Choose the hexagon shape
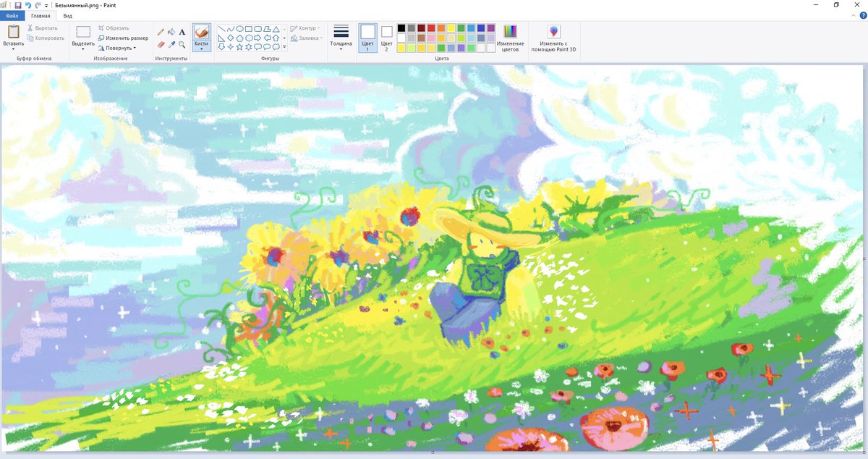This screenshot has height=459, width=868. 249,38
